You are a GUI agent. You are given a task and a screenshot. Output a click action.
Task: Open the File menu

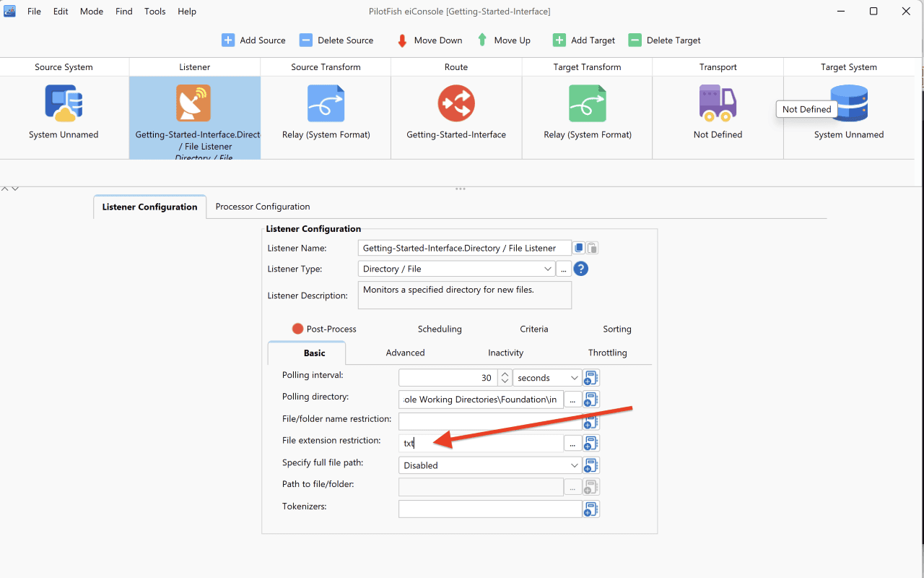[x=34, y=12]
